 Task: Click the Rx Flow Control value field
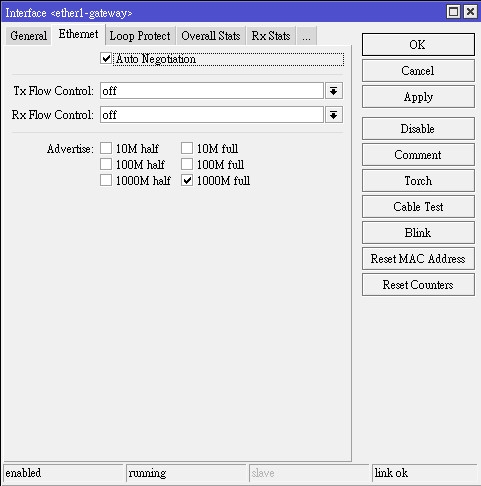pyautogui.click(x=212, y=115)
